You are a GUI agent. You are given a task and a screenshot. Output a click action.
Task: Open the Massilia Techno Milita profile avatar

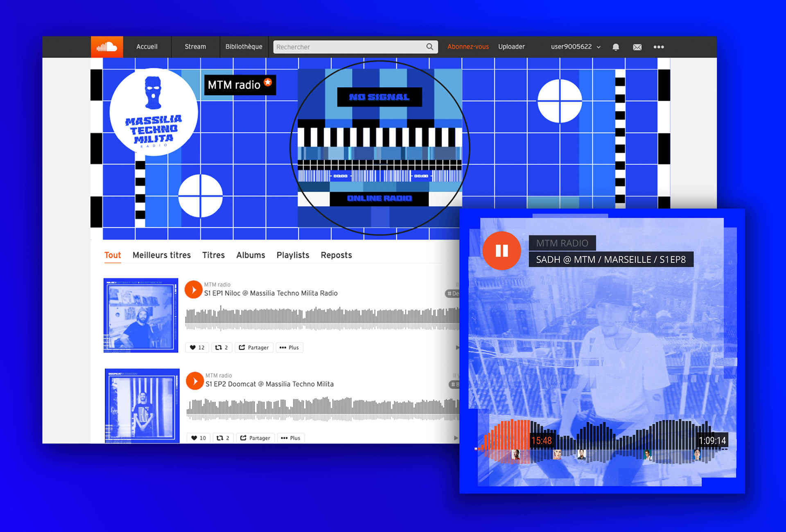pyautogui.click(x=154, y=112)
